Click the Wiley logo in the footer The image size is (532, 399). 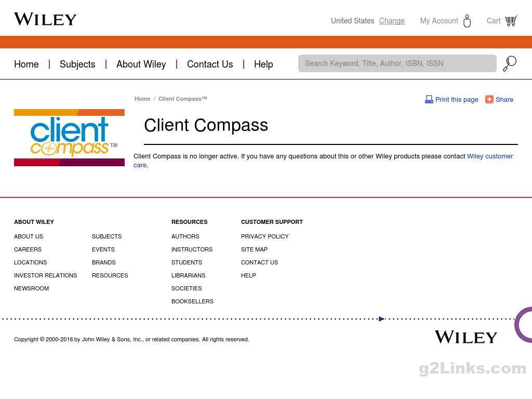tap(466, 337)
